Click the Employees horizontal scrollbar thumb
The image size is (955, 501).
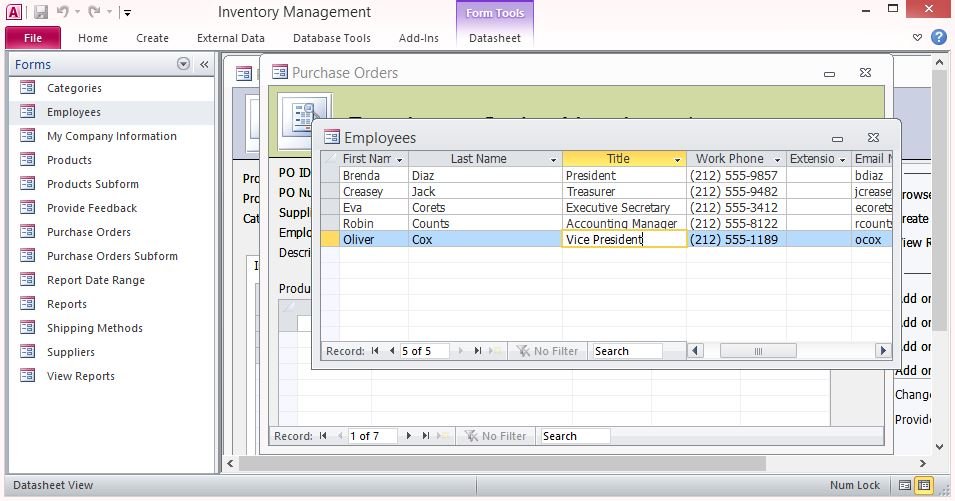coord(759,351)
